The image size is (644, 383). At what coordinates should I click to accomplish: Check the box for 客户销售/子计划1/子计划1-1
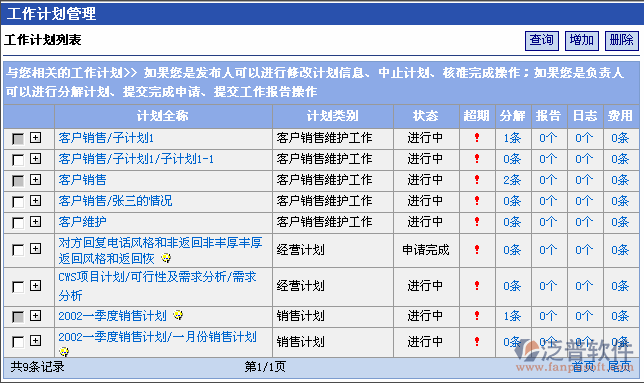18,159
